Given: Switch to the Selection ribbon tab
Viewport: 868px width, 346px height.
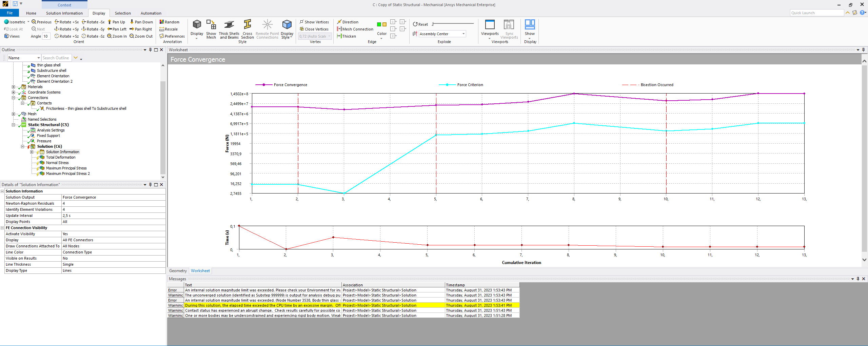Looking at the screenshot, I should click(122, 13).
